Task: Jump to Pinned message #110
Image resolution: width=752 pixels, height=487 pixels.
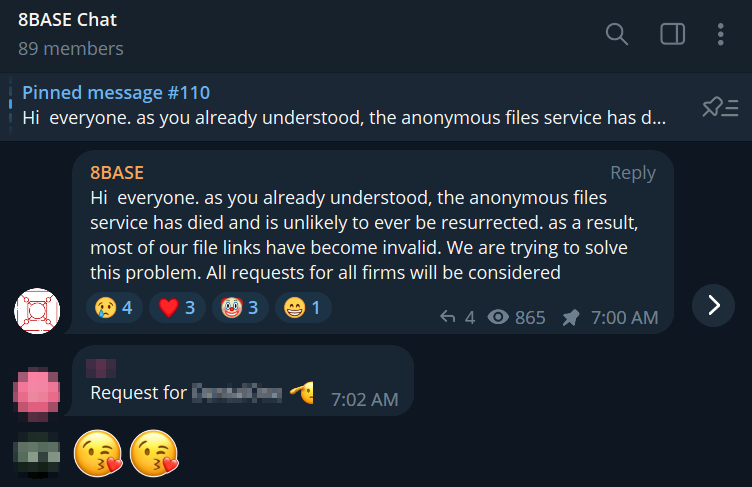Action: (x=116, y=93)
